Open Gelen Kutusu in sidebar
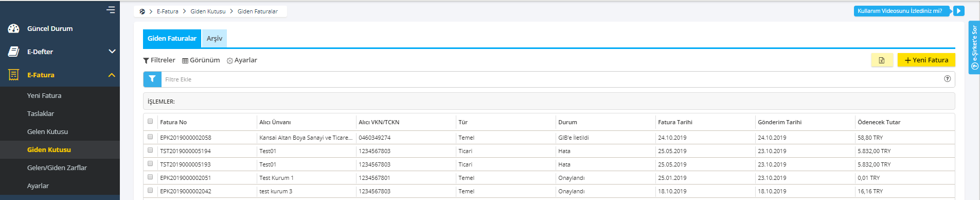980x200 pixels. [x=47, y=131]
